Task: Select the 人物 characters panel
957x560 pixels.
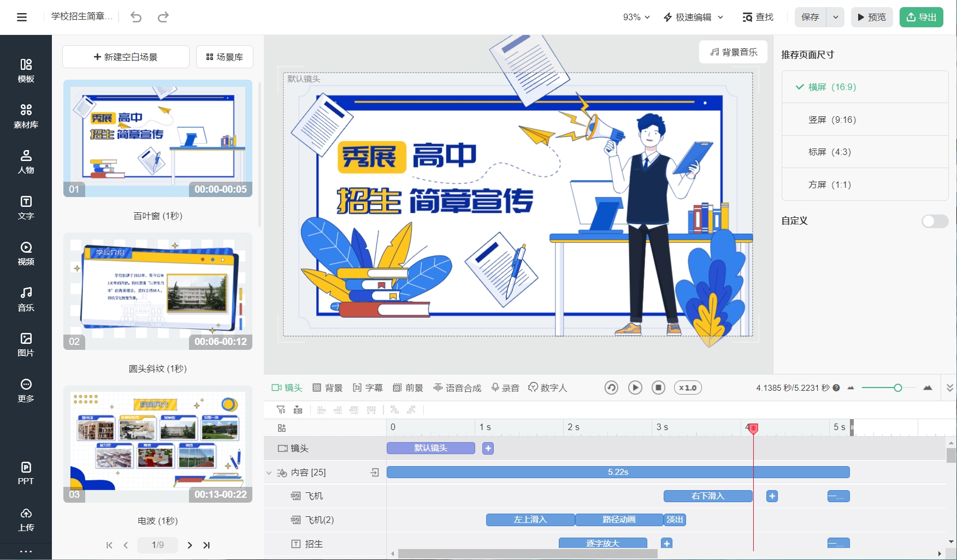Action: pos(25,162)
